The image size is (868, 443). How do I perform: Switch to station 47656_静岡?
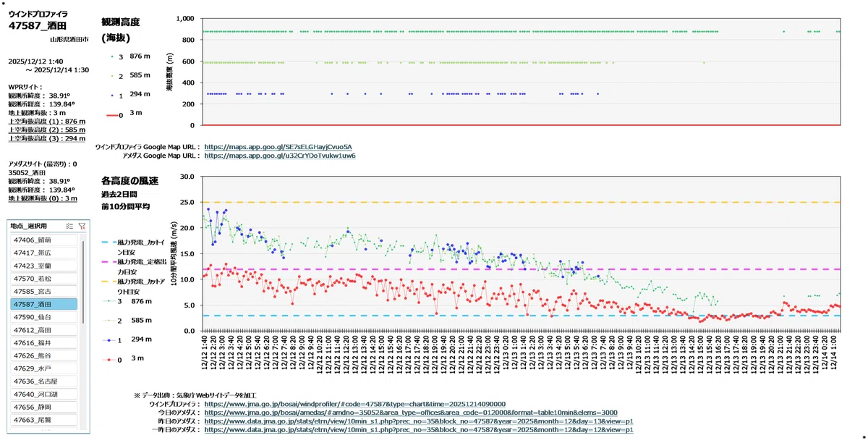(43, 407)
